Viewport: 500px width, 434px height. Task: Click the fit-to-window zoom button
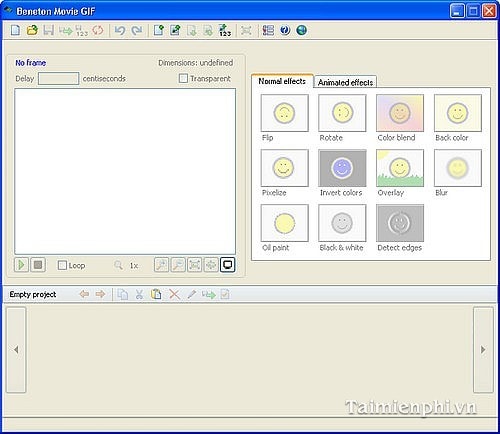tap(195, 265)
